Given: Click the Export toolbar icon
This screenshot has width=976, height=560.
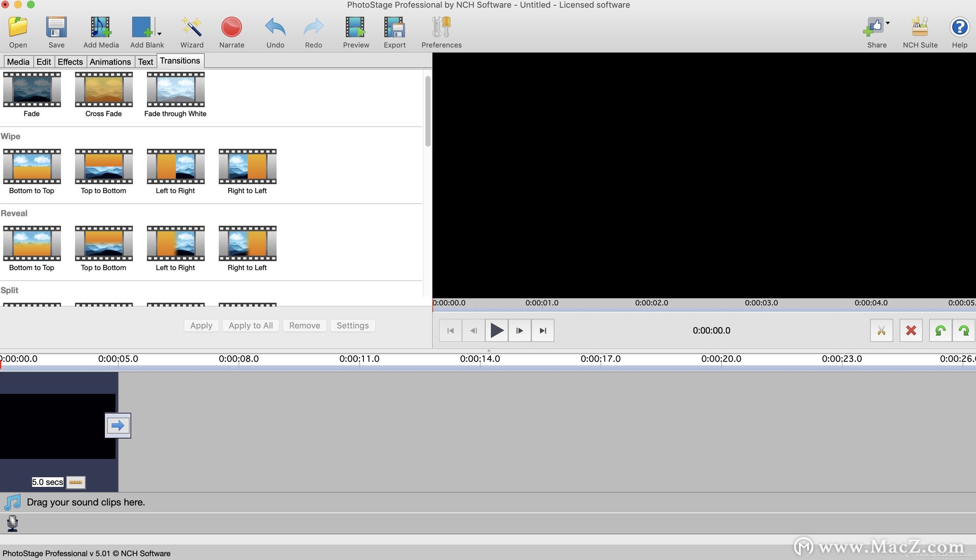Looking at the screenshot, I should click(x=394, y=27).
